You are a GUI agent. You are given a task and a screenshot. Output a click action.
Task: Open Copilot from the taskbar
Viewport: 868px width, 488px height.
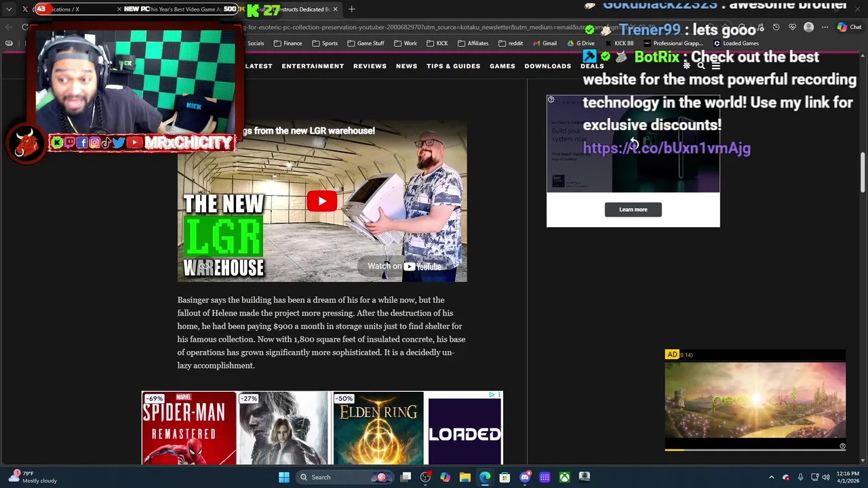point(445,477)
